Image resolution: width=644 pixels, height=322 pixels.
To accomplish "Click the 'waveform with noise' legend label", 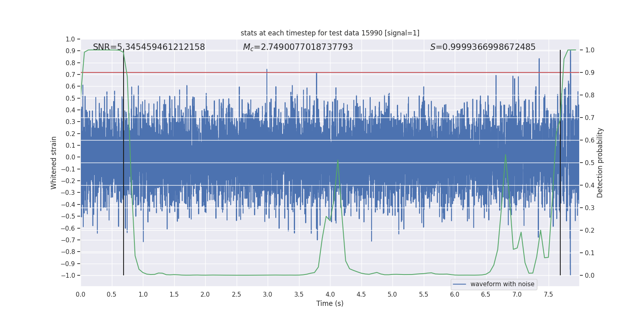I will pyautogui.click(x=502, y=284).
